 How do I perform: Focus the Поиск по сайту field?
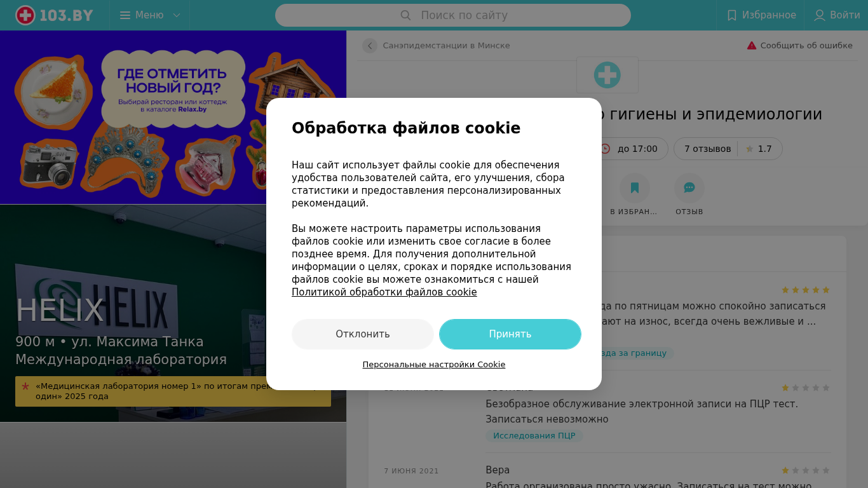(453, 15)
